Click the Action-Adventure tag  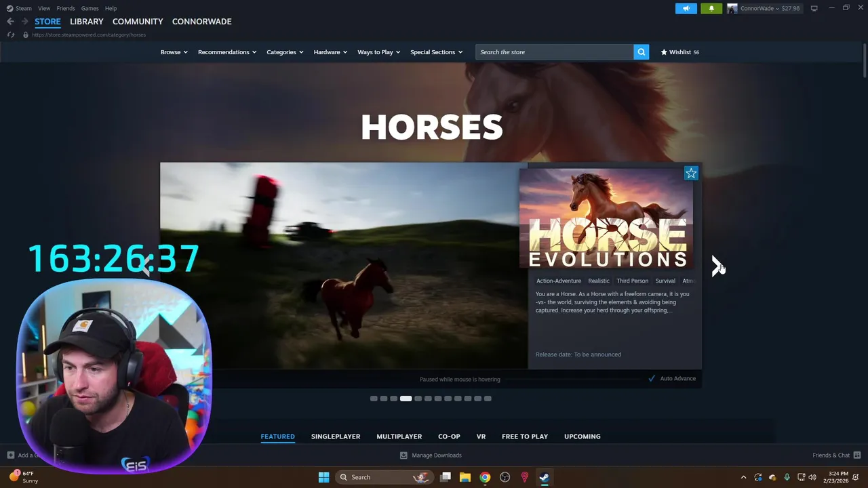tap(559, 281)
